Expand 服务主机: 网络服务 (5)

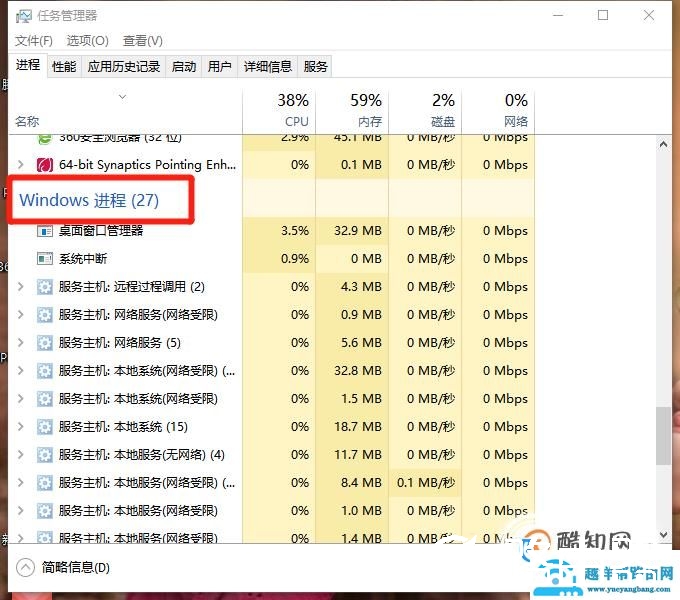coord(20,343)
